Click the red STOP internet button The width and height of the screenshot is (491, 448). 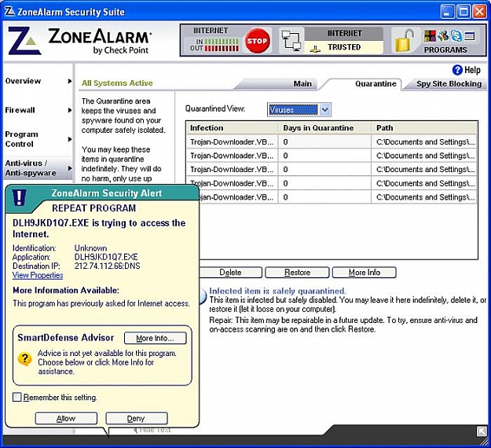pyautogui.click(x=257, y=41)
